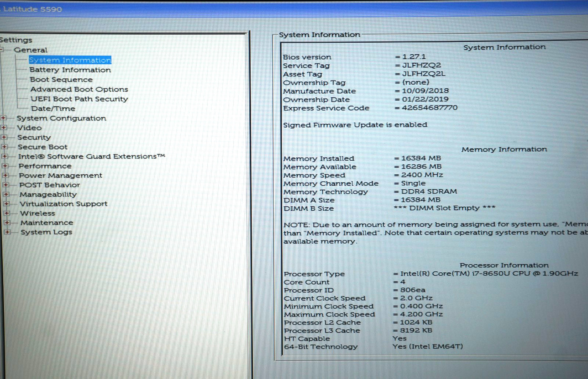This screenshot has height=379, width=588.
Task: Collapse the General settings group
Action: [x=1, y=50]
